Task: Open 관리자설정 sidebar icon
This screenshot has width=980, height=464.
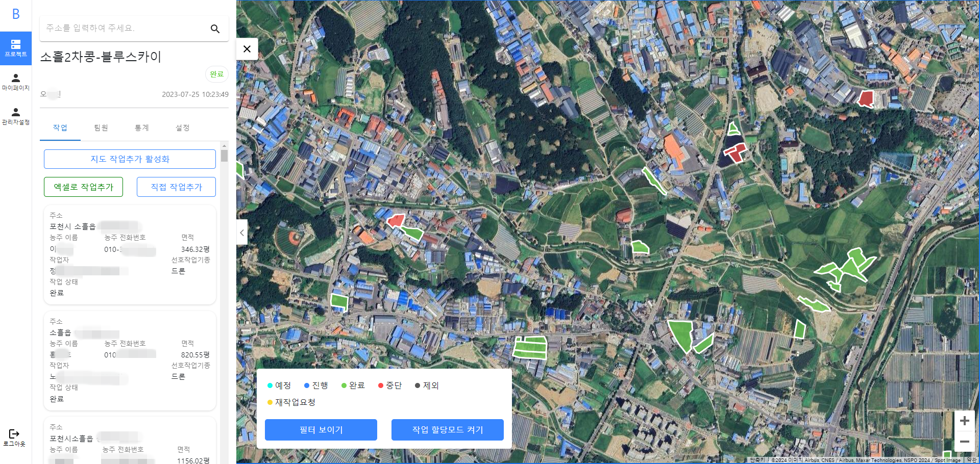Action: (x=16, y=116)
